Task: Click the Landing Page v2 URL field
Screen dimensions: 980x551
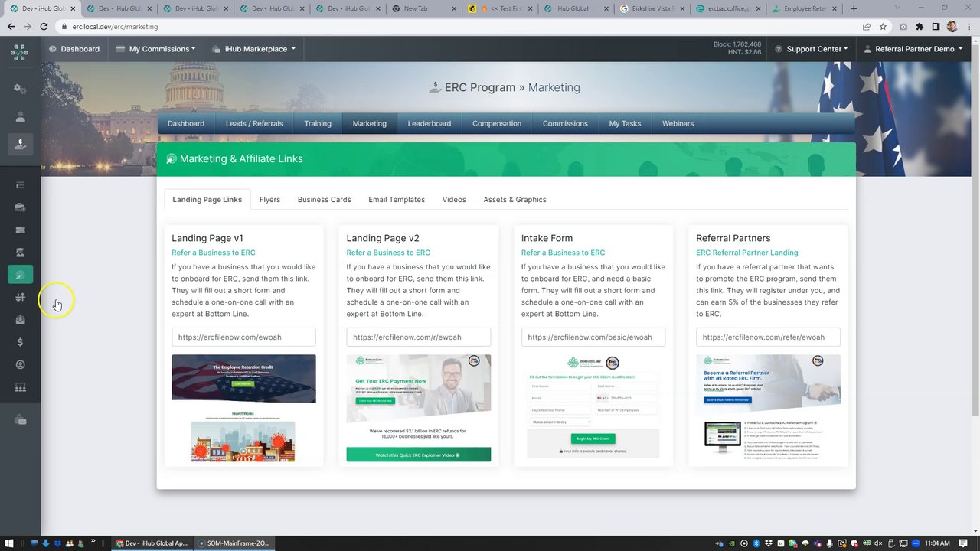Action: (x=419, y=337)
